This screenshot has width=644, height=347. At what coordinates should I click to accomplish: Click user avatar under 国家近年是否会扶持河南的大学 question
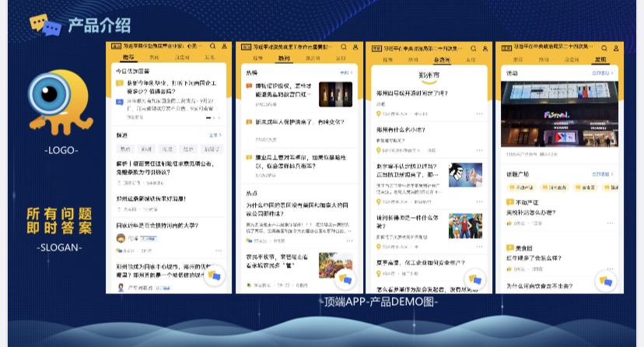point(121,238)
